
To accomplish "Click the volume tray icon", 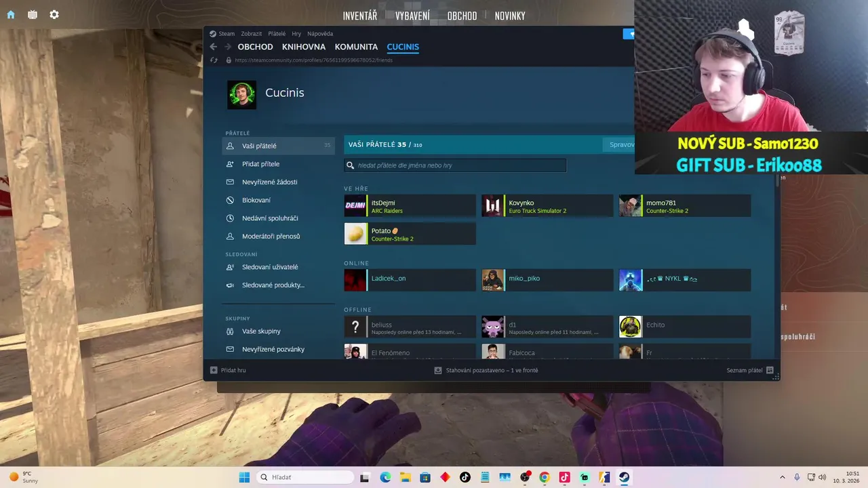I will [x=822, y=477].
